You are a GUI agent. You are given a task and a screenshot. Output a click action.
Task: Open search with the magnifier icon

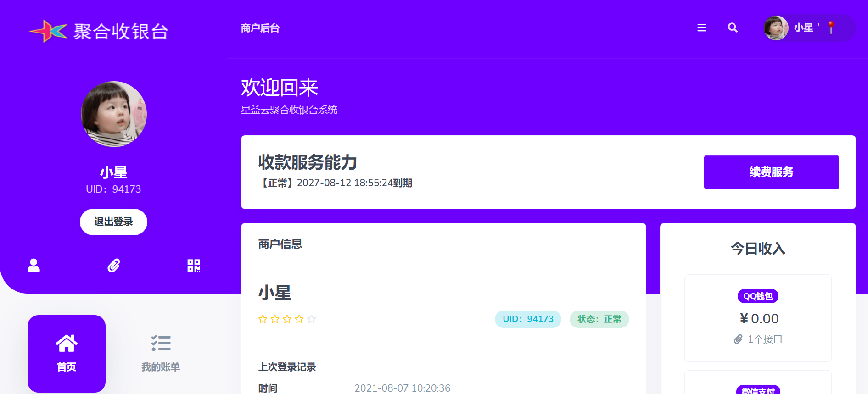pos(733,28)
